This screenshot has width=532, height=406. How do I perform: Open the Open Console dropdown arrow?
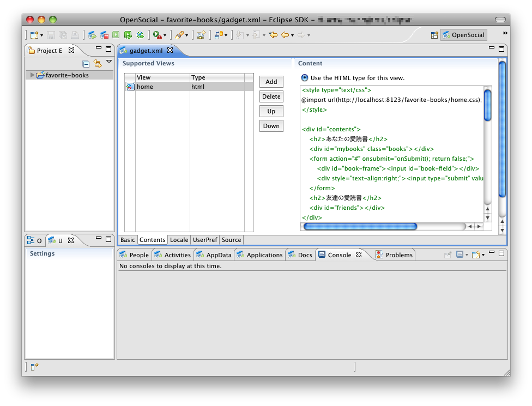point(483,255)
